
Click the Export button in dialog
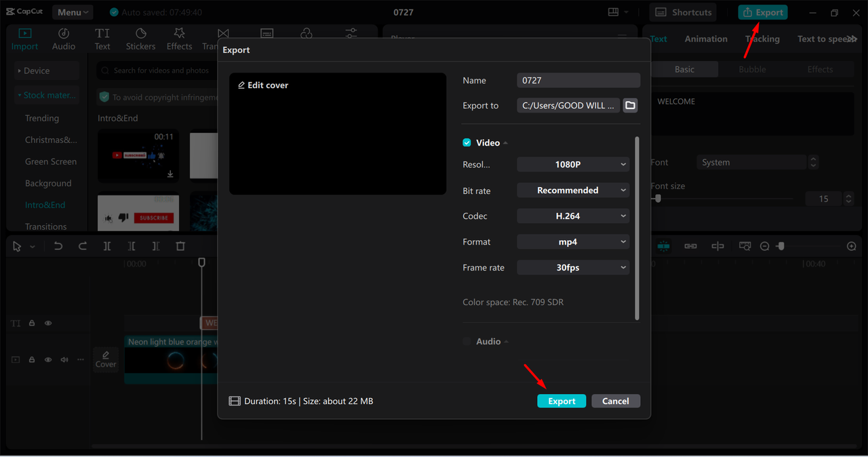point(561,401)
